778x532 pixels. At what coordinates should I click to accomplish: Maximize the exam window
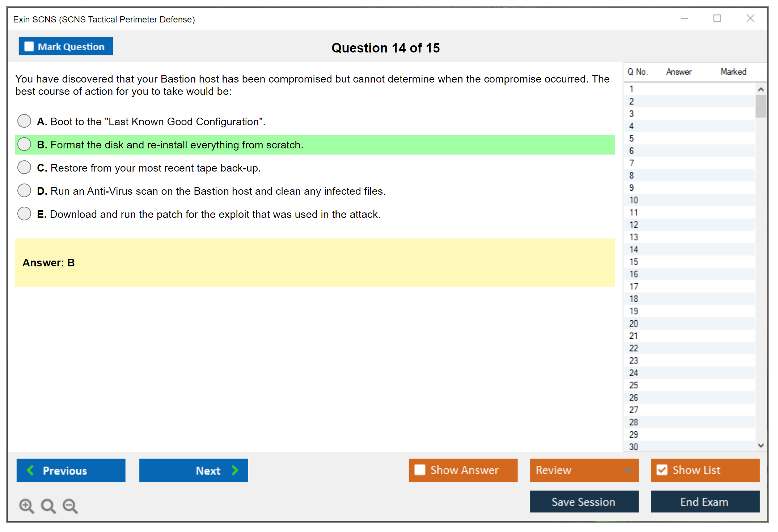(717, 18)
